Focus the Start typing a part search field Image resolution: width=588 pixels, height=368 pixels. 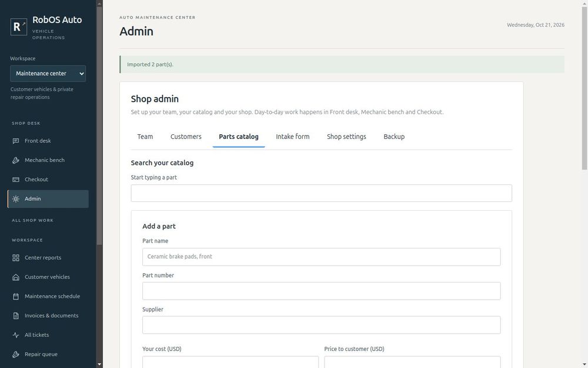(322, 193)
